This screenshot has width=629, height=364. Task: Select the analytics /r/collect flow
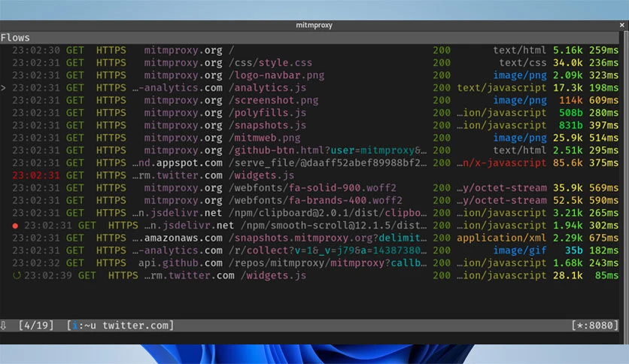[x=309, y=250]
